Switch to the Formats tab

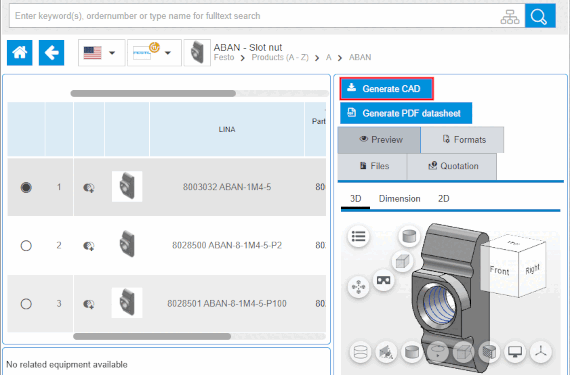tap(462, 140)
